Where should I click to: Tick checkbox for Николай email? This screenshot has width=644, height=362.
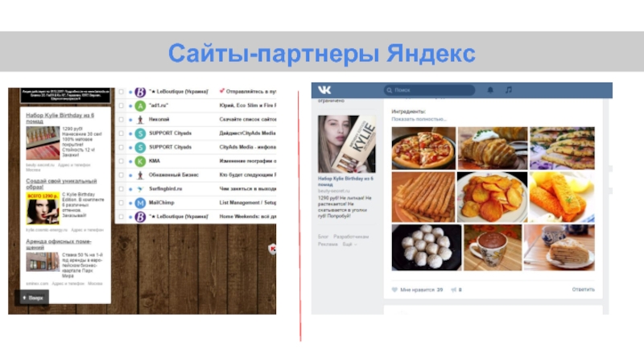(x=122, y=119)
